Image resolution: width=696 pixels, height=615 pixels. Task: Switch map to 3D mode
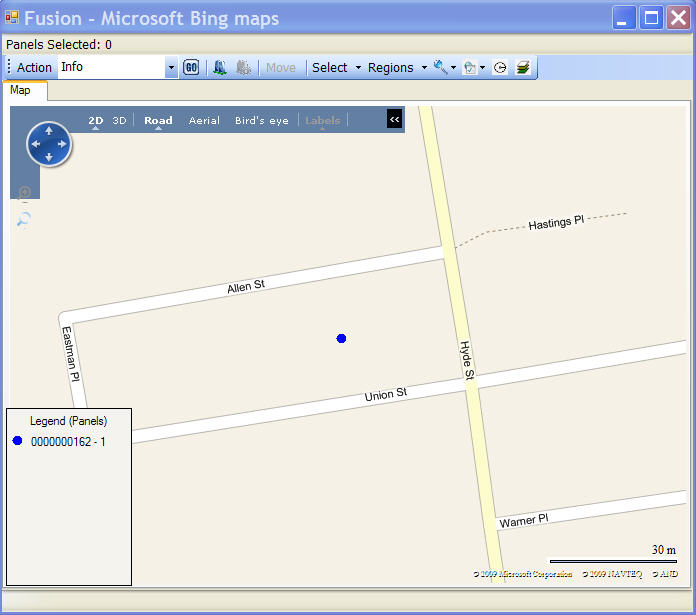tap(119, 121)
